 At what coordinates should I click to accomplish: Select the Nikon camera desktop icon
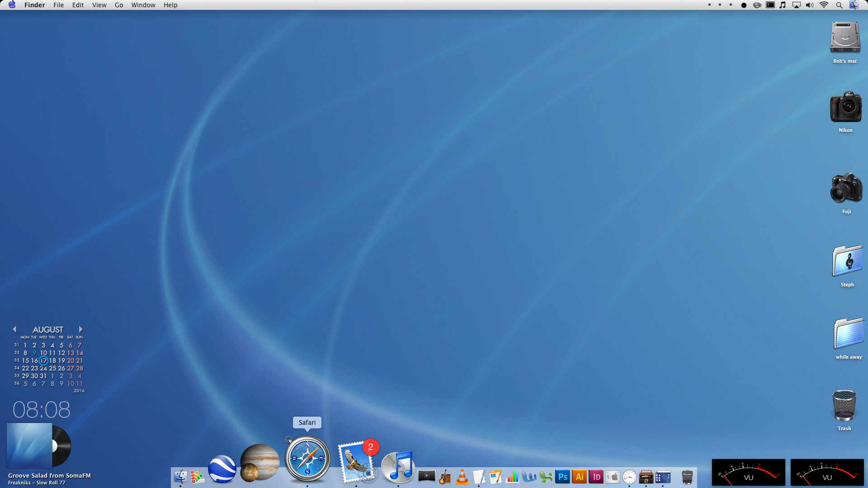pos(846,112)
